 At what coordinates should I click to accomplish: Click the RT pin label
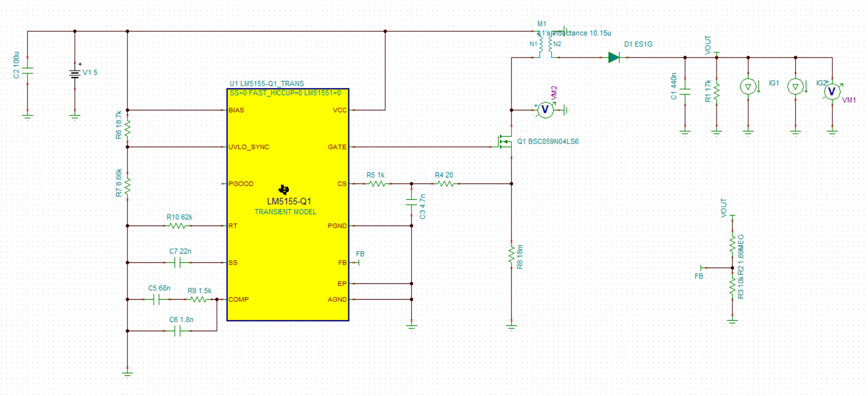click(232, 226)
